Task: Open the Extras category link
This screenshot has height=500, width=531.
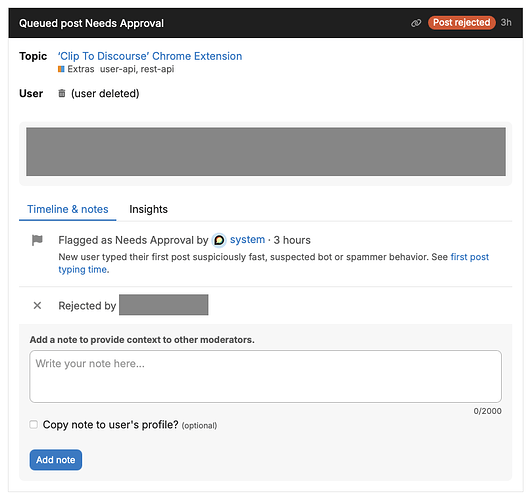Action: (81, 69)
